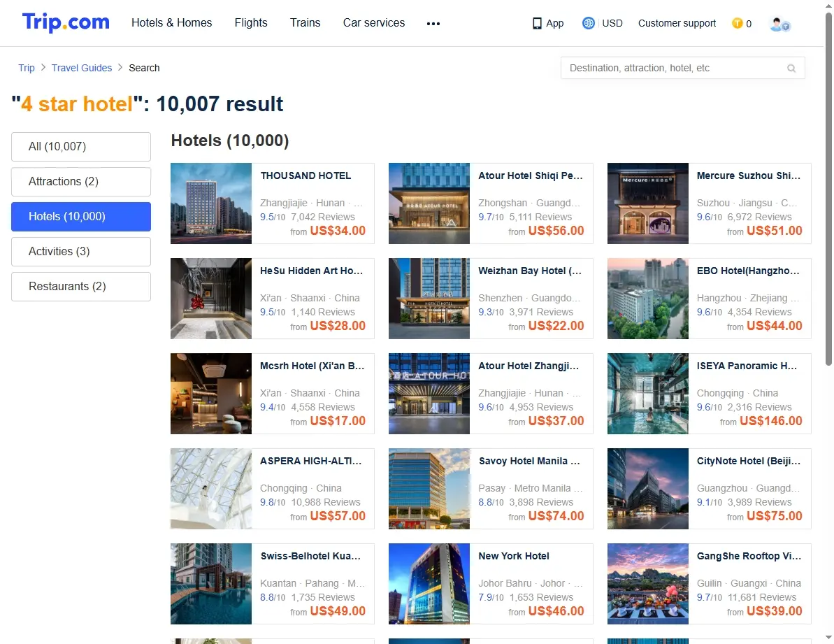Open EBO Hotel Hangzhou photo
This screenshot has width=834, height=644.
[648, 299]
